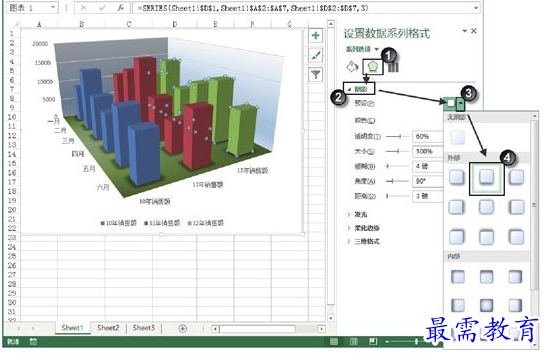The width and height of the screenshot is (547, 361).
Task: Choose outer shadow Offset Diagonal Top Left
Action: click(x=516, y=237)
